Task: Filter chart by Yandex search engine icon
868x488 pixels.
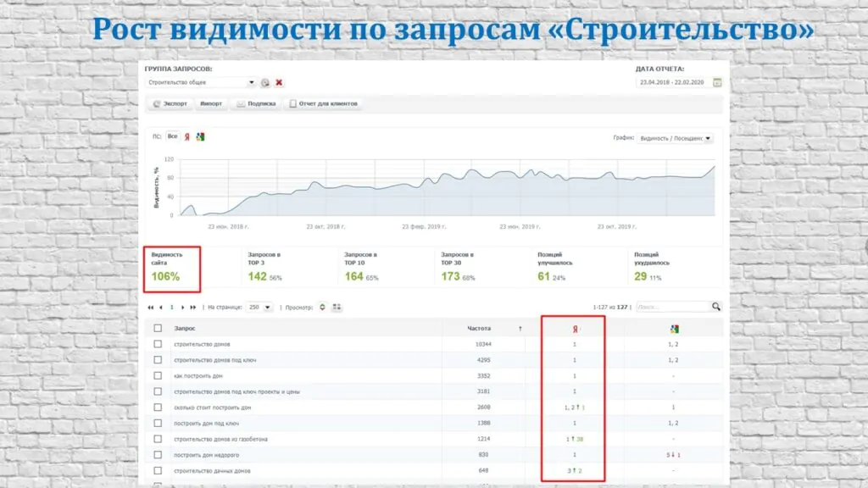Action: pos(187,136)
